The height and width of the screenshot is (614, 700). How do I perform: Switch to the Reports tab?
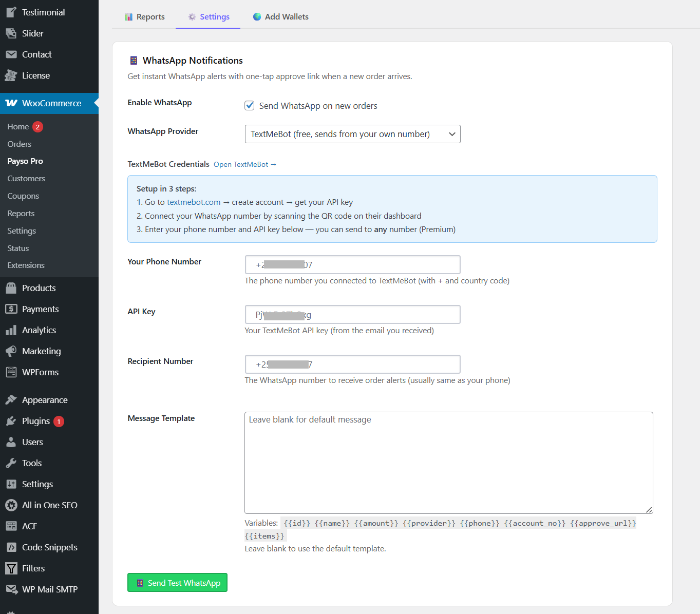[144, 16]
